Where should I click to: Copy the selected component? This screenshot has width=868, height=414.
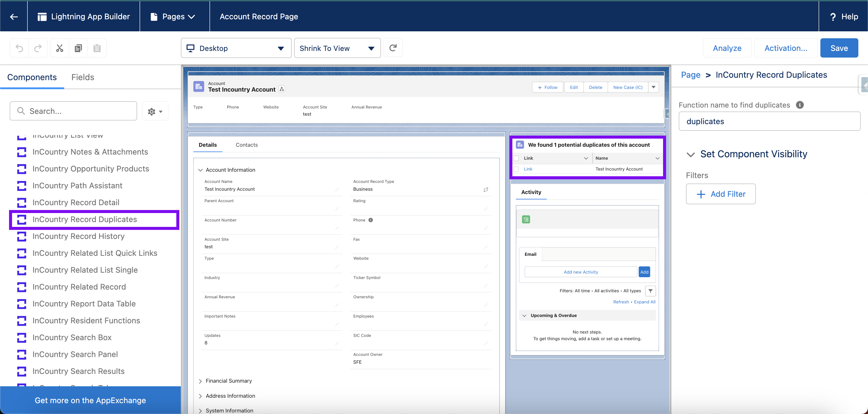click(x=78, y=48)
